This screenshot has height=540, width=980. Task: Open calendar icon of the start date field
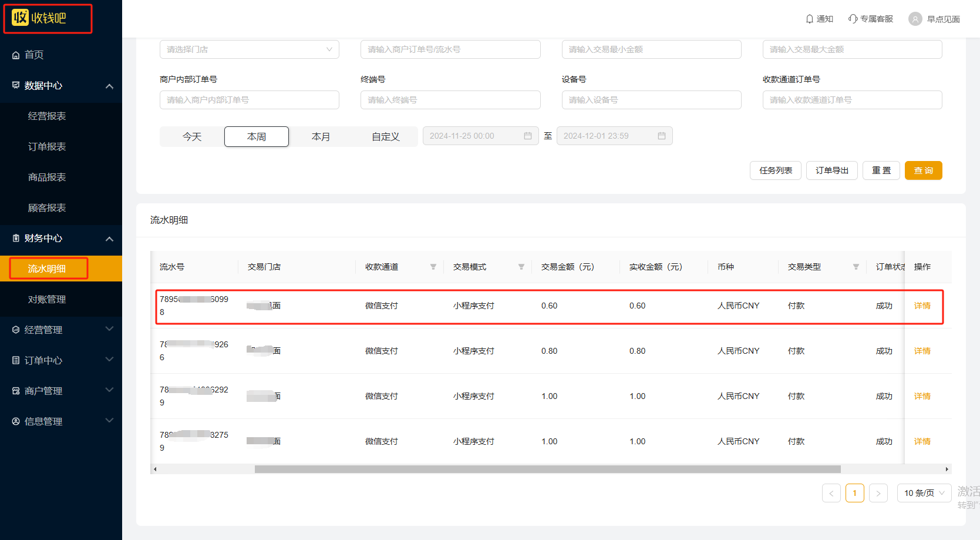pyautogui.click(x=528, y=136)
